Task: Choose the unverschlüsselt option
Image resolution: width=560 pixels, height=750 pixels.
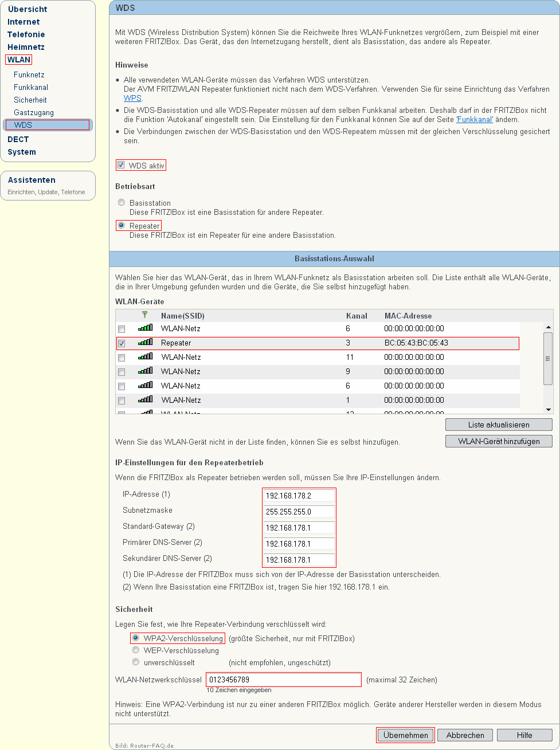Action: coord(135,662)
